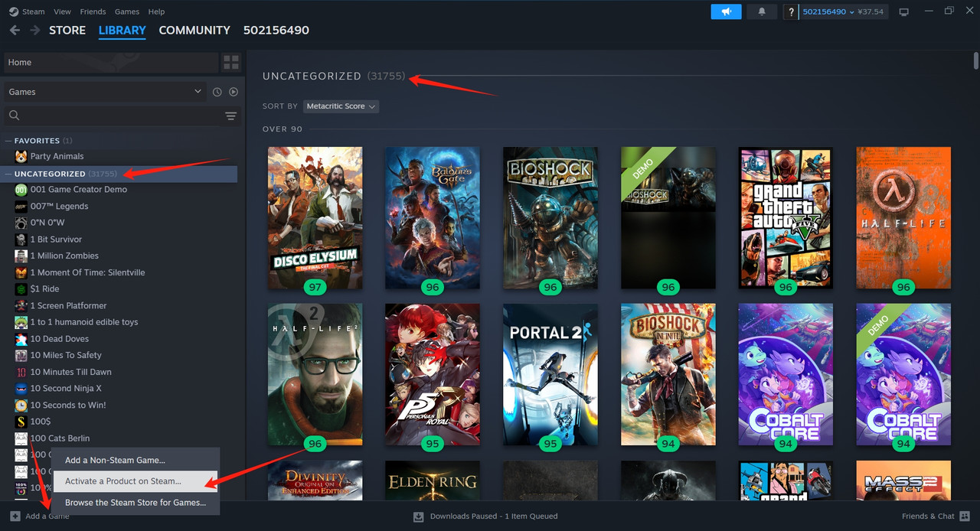
Task: Open the notifications bell
Action: point(762,11)
